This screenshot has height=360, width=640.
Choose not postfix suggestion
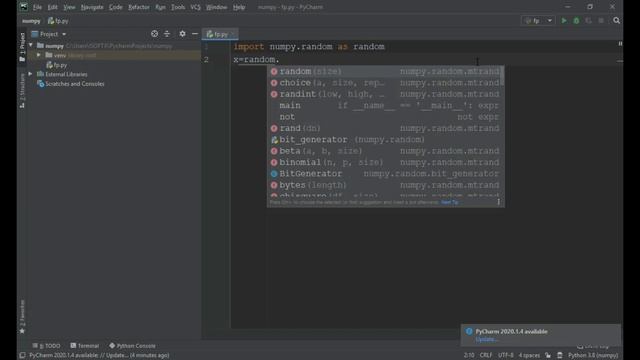(385, 117)
